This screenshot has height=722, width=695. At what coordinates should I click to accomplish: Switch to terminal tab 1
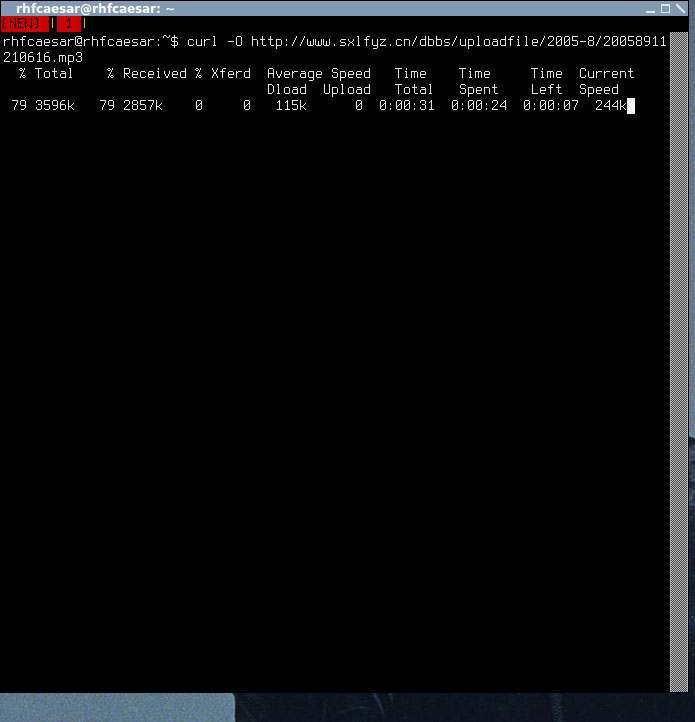pyautogui.click(x=69, y=23)
